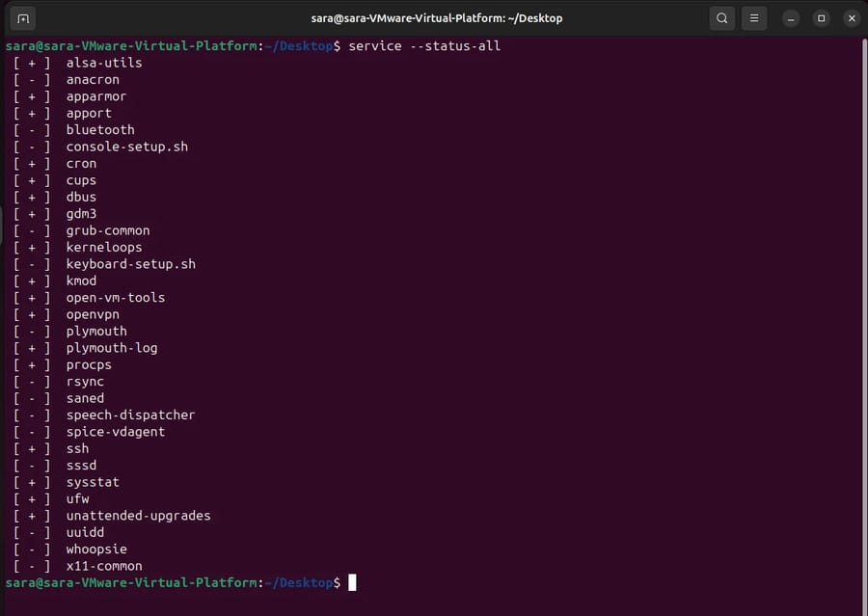
Task: Click the 'openvpn' service line
Action: [x=67, y=314]
